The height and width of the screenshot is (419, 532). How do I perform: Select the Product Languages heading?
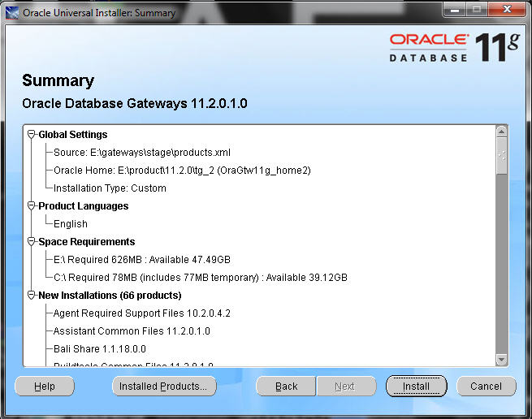[x=84, y=206]
